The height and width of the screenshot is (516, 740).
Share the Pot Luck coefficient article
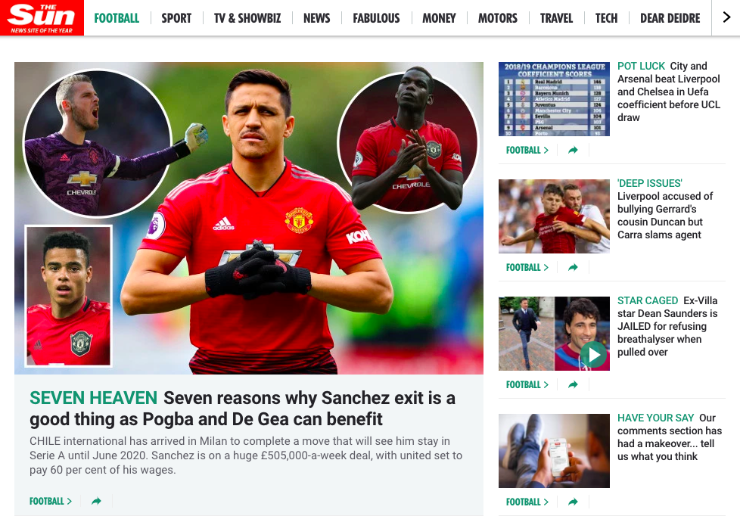[x=573, y=150]
